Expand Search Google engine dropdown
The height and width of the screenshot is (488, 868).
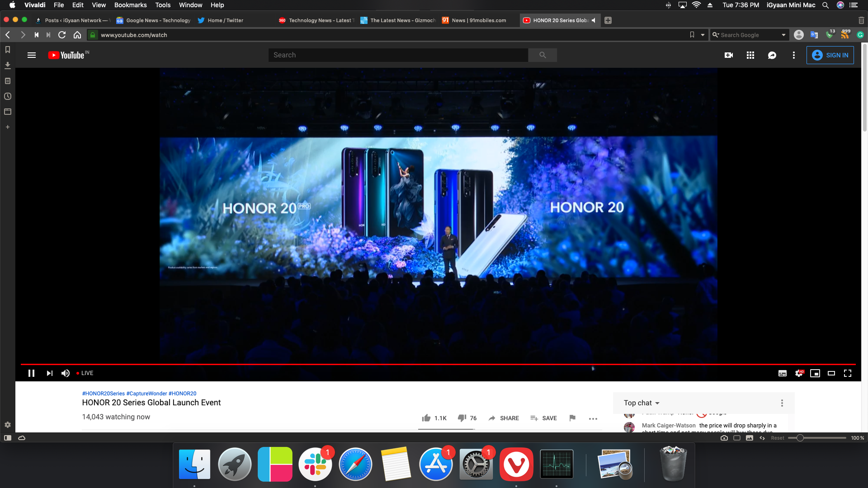pyautogui.click(x=783, y=35)
